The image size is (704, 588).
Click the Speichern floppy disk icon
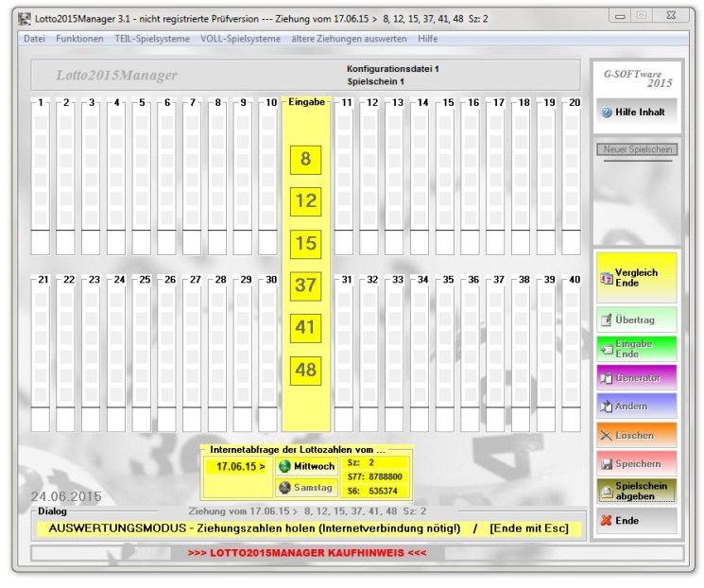point(607,464)
